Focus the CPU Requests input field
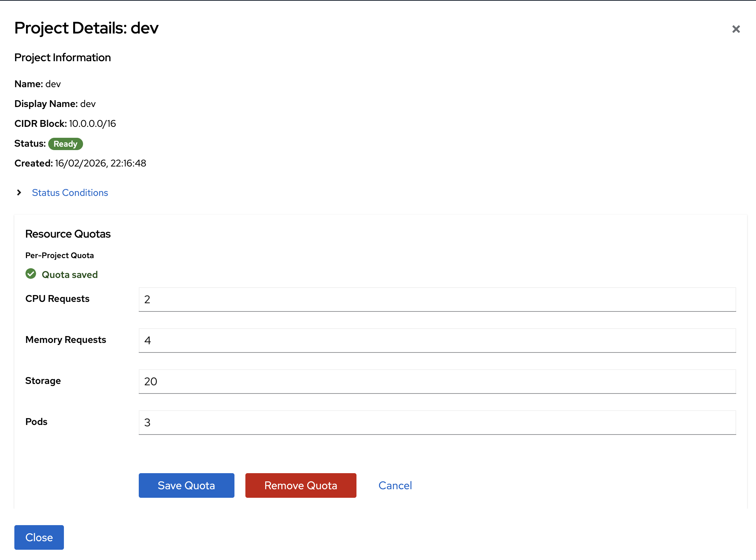The width and height of the screenshot is (756, 560). (x=437, y=299)
